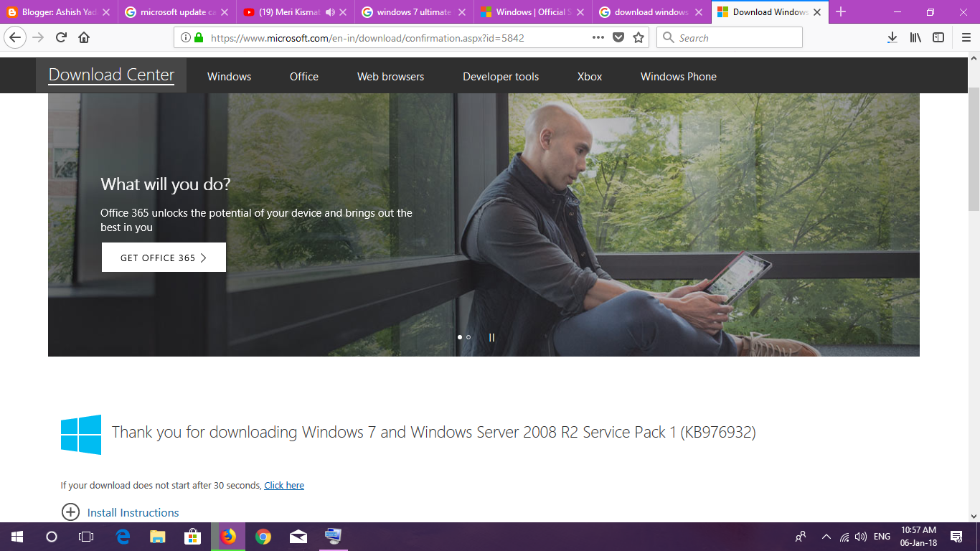The height and width of the screenshot is (551, 980).
Task: Open the Developer tools category
Action: tap(501, 77)
